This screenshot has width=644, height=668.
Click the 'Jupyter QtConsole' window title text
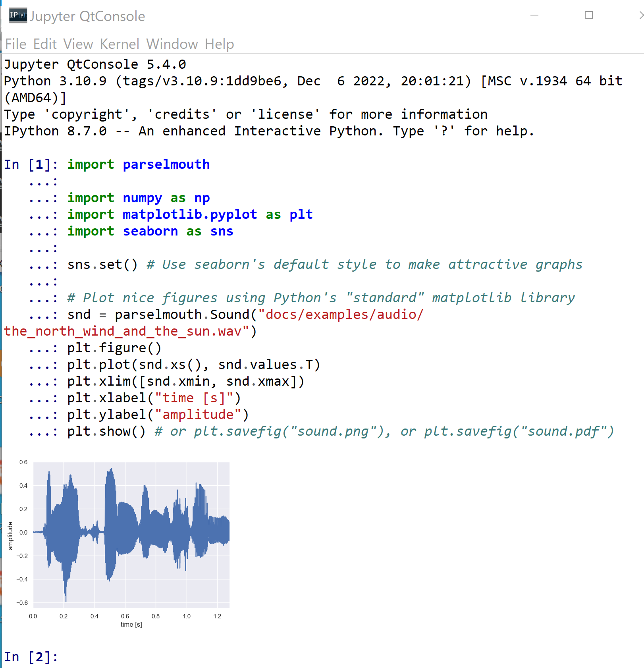(87, 16)
